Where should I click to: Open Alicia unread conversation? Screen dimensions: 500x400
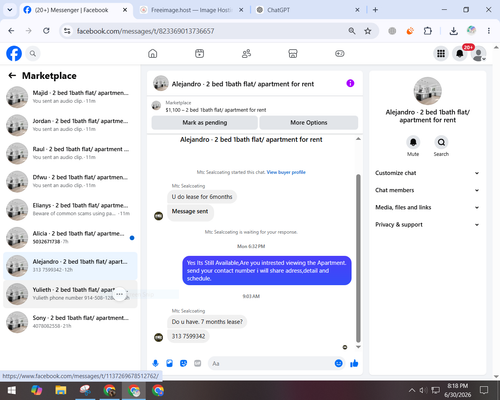[x=70, y=238]
